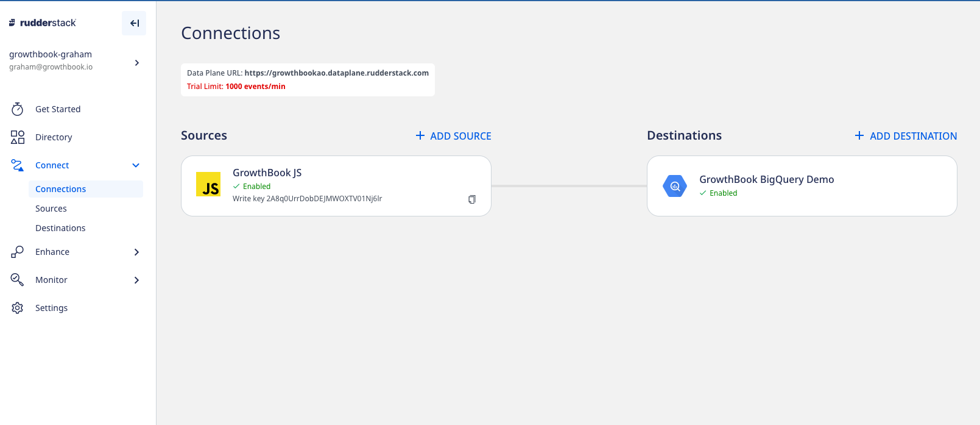Go to Destinations submenu item
This screenshot has width=980, height=425.
click(x=60, y=228)
